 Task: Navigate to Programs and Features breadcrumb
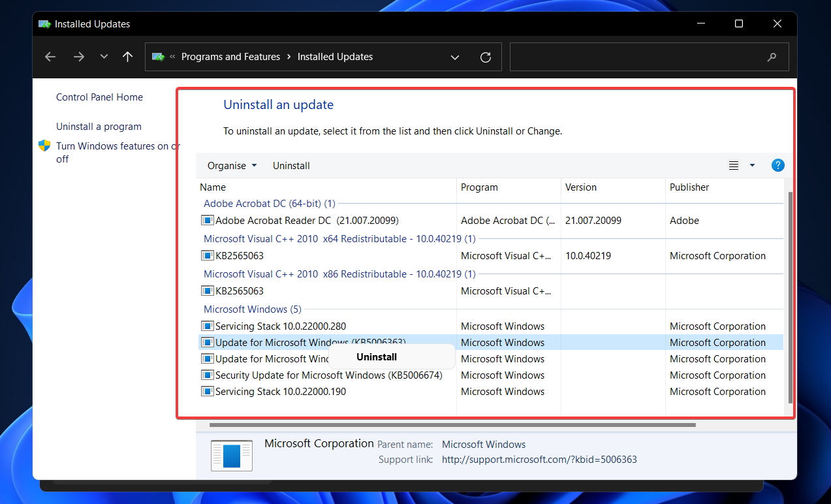(230, 57)
